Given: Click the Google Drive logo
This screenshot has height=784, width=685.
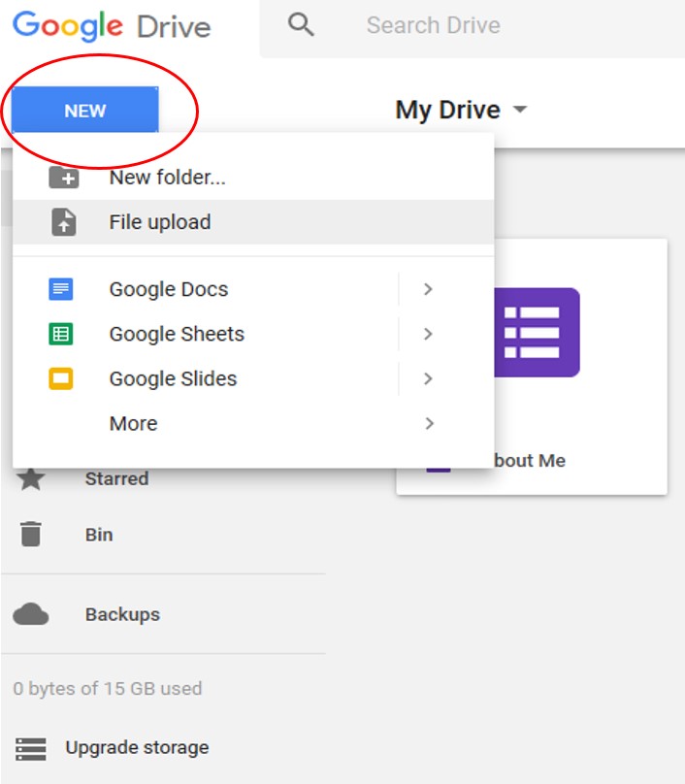Looking at the screenshot, I should point(112,26).
